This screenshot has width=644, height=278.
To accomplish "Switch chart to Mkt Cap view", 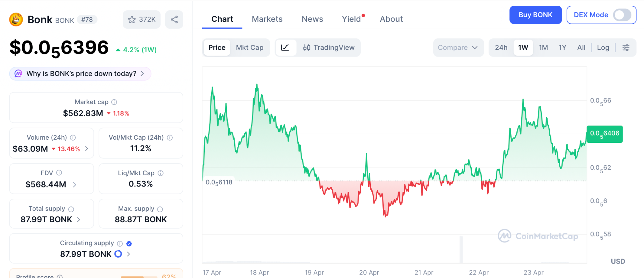I will click(250, 47).
